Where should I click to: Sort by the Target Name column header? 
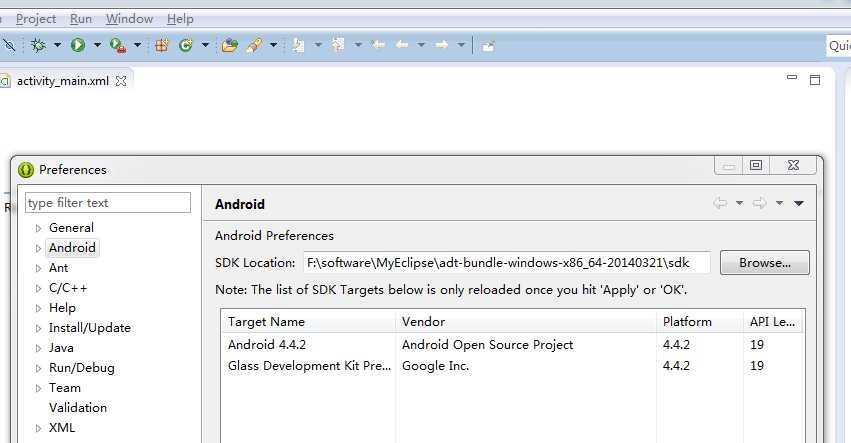click(x=308, y=321)
